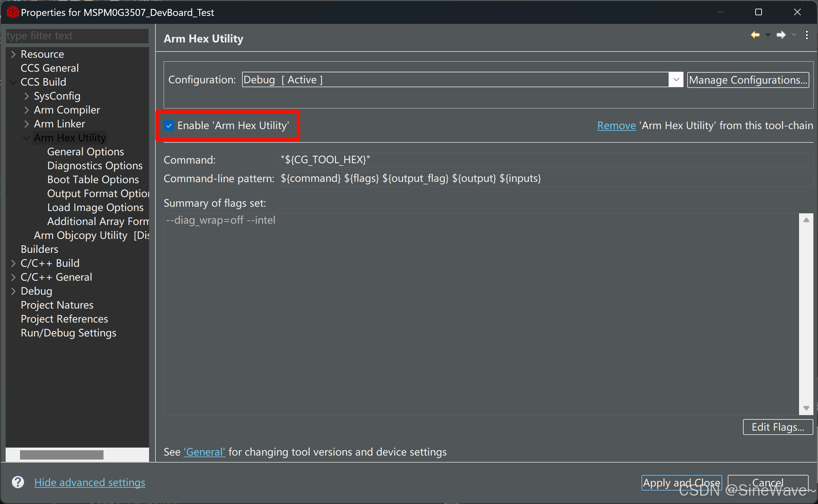This screenshot has width=818, height=504.
Task: Open Load Image Options page
Action: click(95, 208)
